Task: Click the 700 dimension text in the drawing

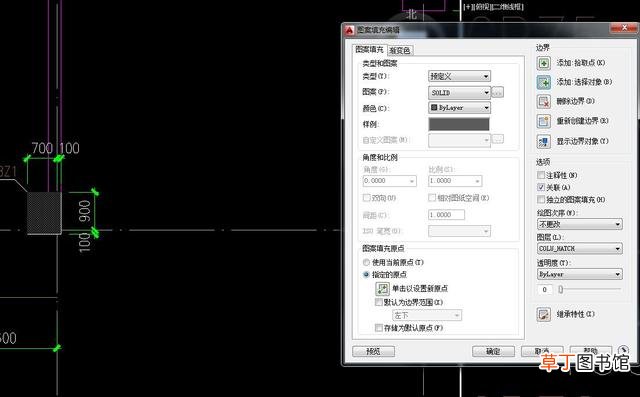Action: pyautogui.click(x=42, y=148)
